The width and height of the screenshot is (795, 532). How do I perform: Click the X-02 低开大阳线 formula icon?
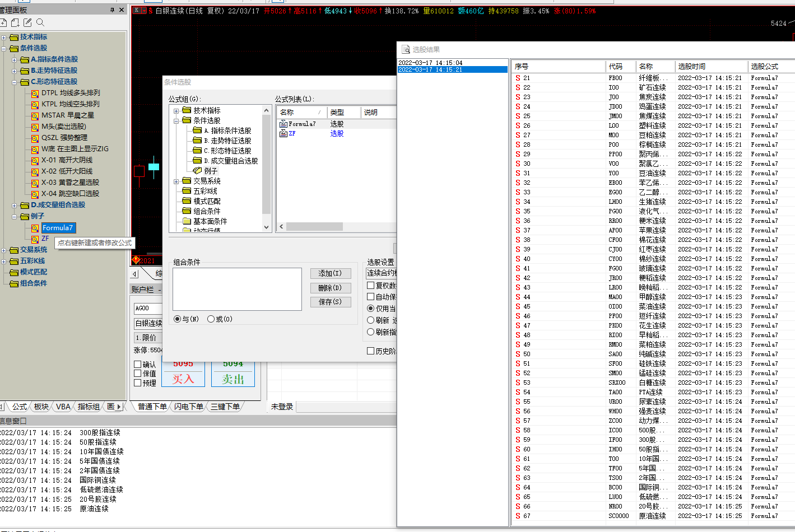coord(35,172)
